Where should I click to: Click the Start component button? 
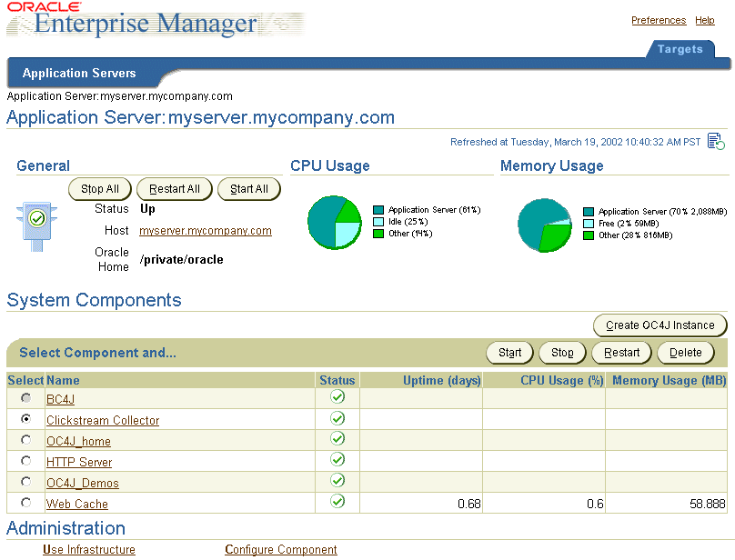[510, 353]
